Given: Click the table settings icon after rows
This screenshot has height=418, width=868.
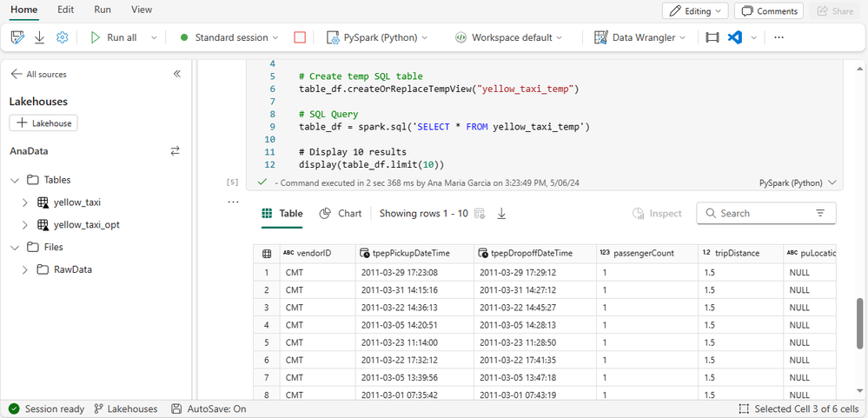Looking at the screenshot, I should (x=480, y=214).
